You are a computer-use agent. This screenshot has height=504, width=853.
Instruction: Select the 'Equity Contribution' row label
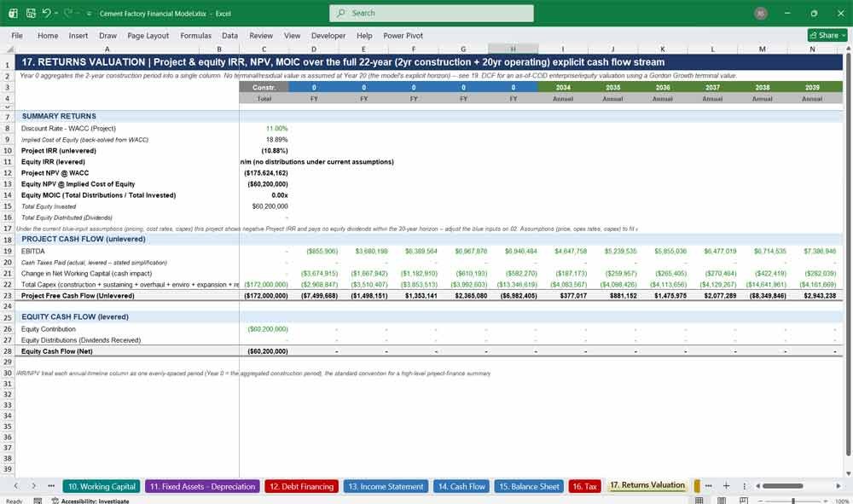click(49, 329)
